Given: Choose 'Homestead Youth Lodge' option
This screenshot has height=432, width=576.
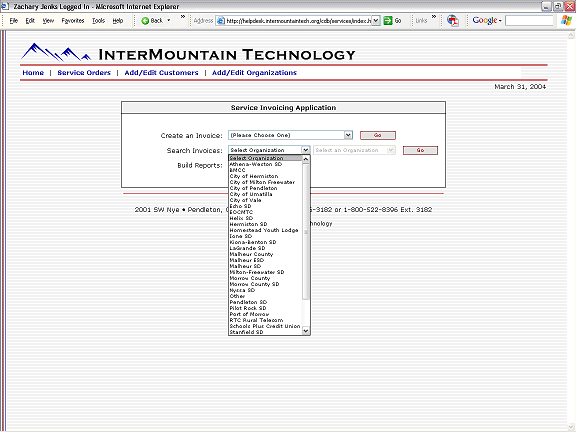Looking at the screenshot, I should tap(265, 230).
